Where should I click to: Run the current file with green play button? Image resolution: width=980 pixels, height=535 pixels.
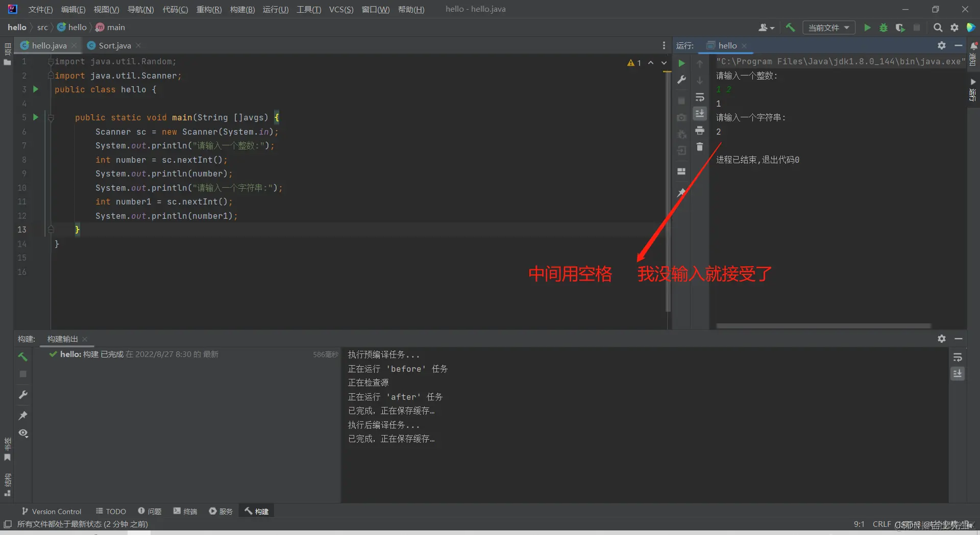tap(867, 28)
